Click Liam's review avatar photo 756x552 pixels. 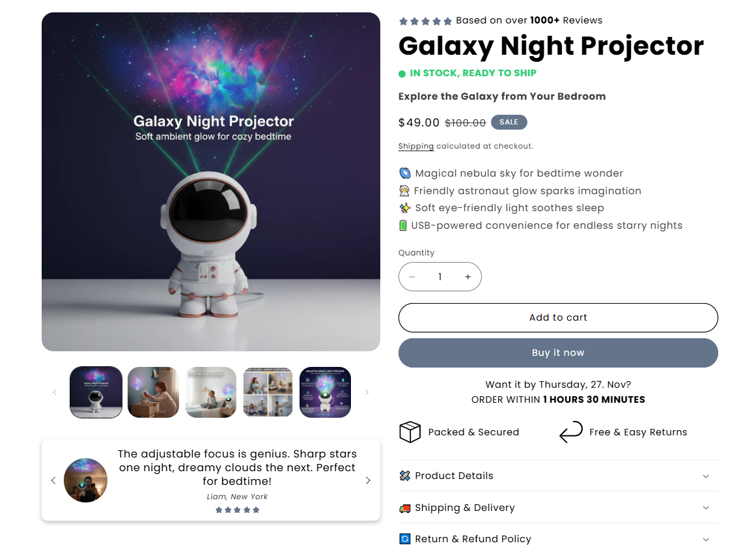tap(85, 480)
